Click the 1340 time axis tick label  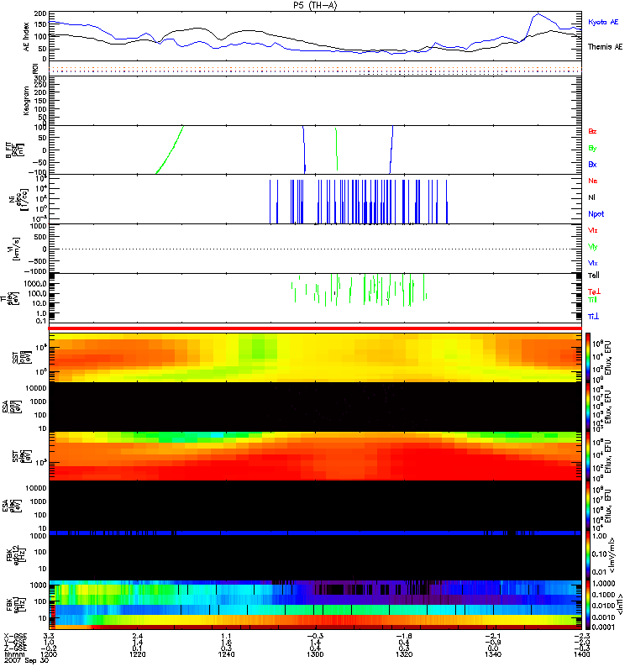click(493, 654)
